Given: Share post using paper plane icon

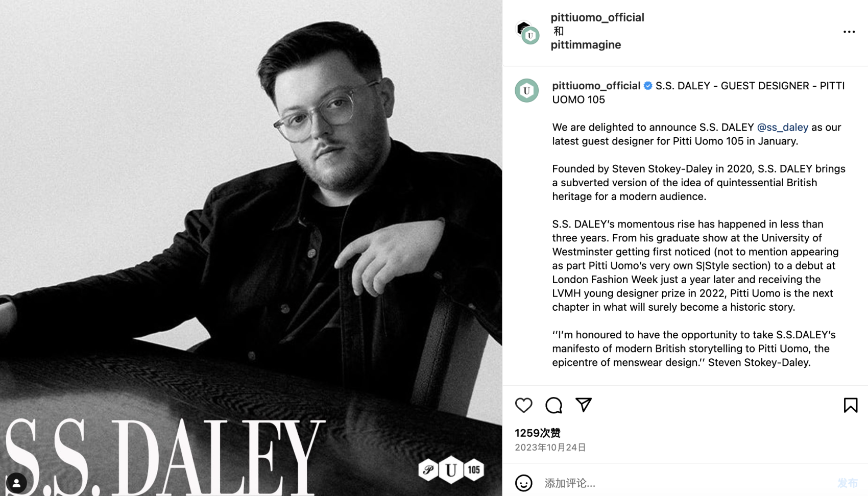Looking at the screenshot, I should (x=583, y=405).
